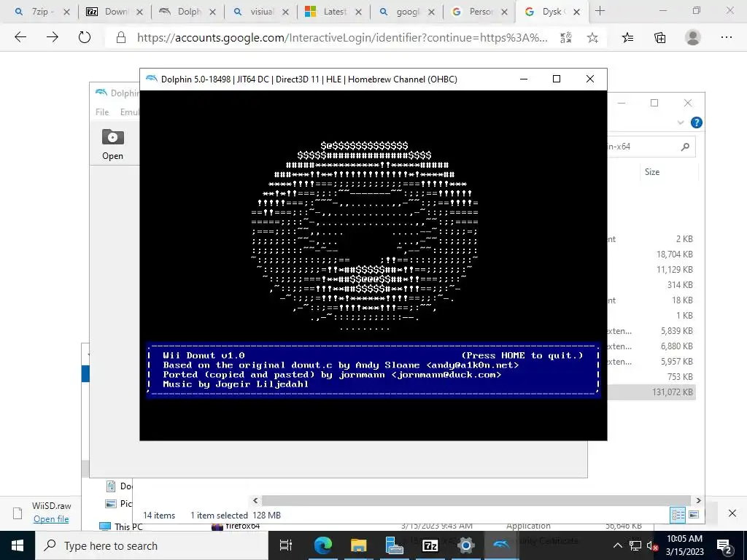This screenshot has height=560, width=747.
Task: Close the browser downloads bar
Action: [x=732, y=513]
